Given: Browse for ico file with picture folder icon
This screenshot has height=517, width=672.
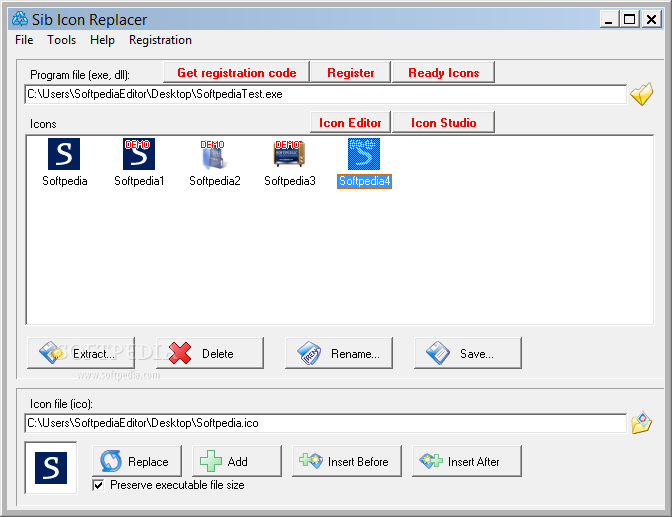Looking at the screenshot, I should click(x=642, y=423).
